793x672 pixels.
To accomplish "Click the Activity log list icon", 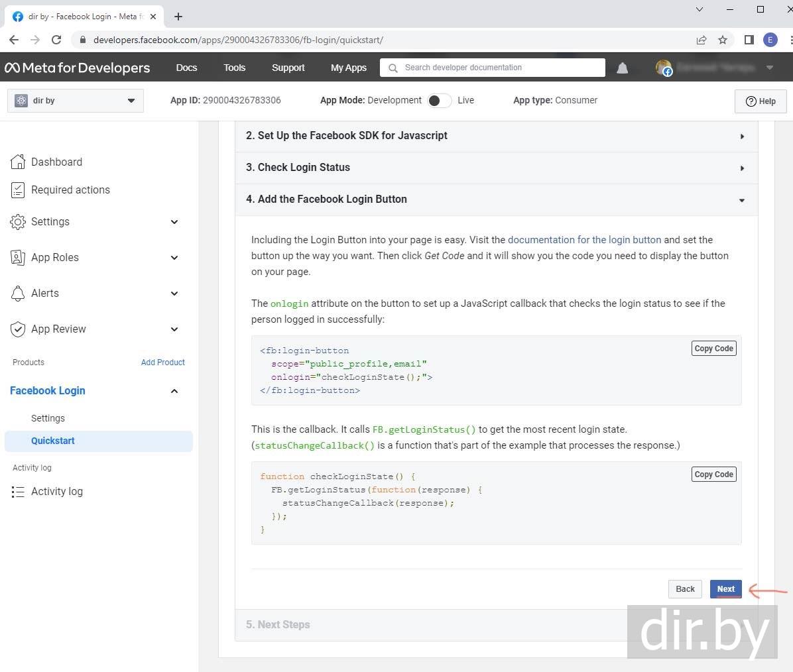I will point(18,492).
